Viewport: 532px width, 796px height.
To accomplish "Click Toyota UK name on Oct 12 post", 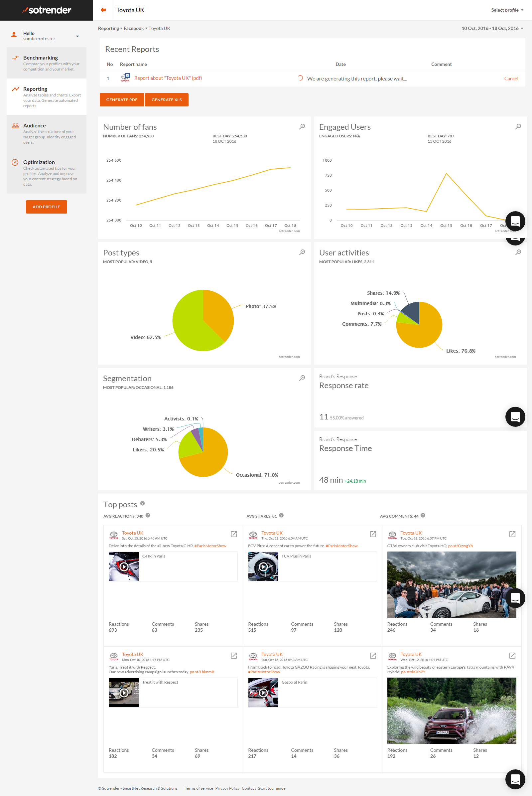I will click(x=411, y=654).
